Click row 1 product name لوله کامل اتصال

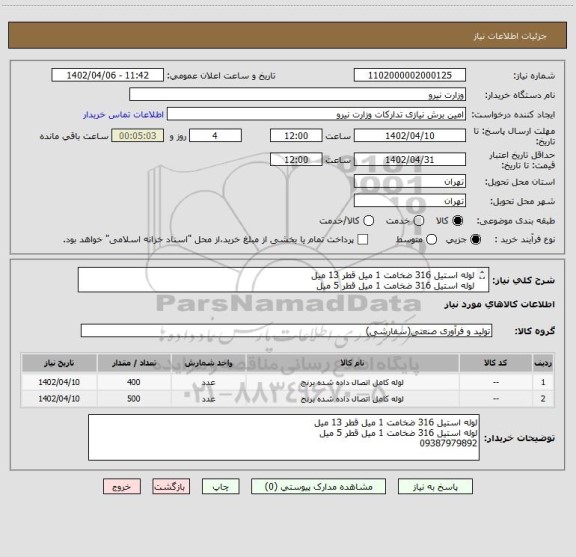coord(352,382)
